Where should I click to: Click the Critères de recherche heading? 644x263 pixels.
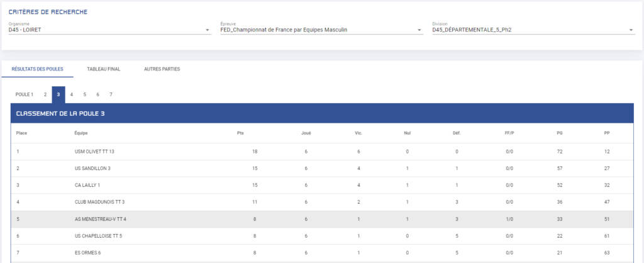(48, 12)
